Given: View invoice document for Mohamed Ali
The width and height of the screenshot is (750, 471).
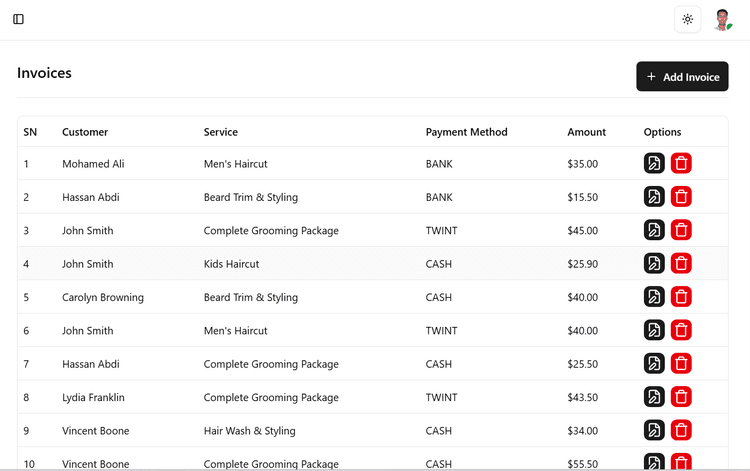Looking at the screenshot, I should click(654, 164).
